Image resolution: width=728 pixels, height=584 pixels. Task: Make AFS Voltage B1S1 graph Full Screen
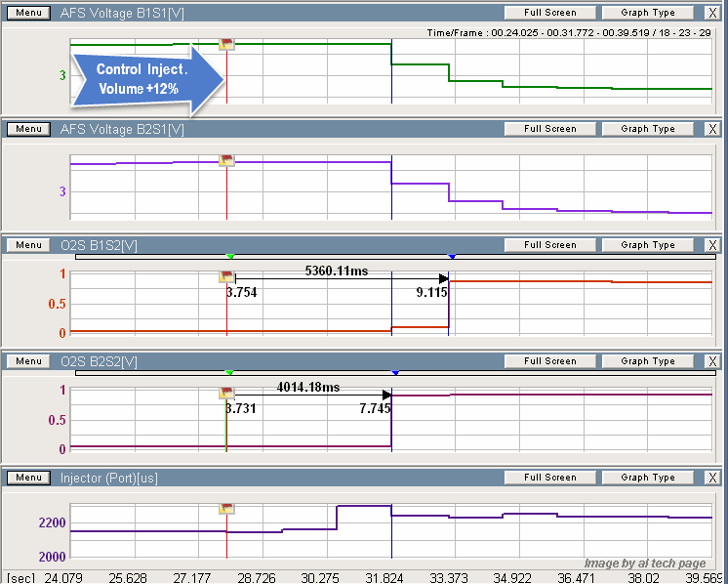click(549, 13)
